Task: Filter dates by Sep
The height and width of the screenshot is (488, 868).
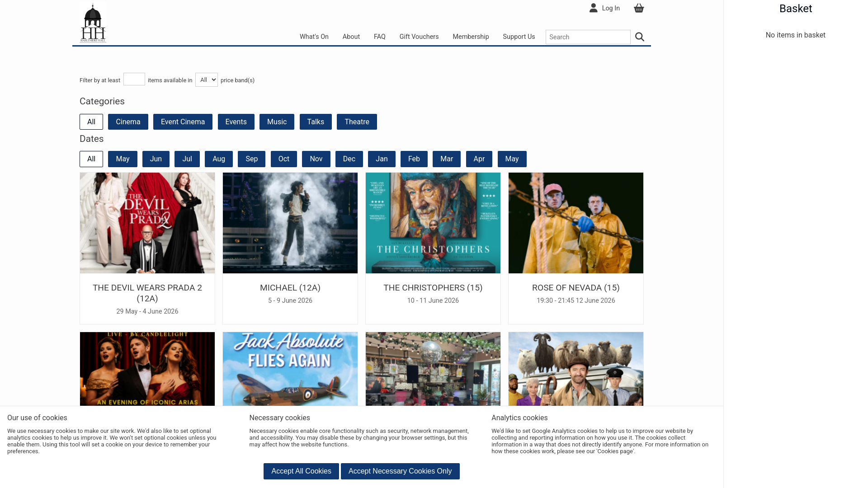Action: tap(251, 159)
